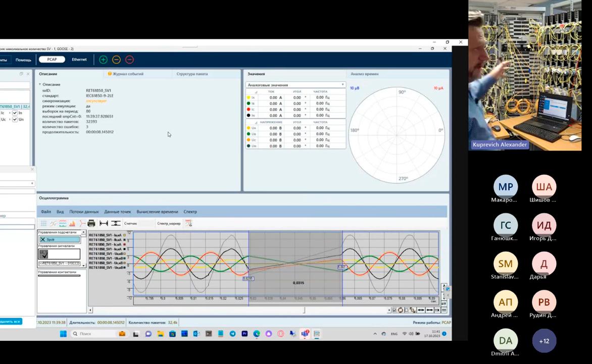
Task: Uncheck the In channel checkbox
Action: [x=15, y=113]
